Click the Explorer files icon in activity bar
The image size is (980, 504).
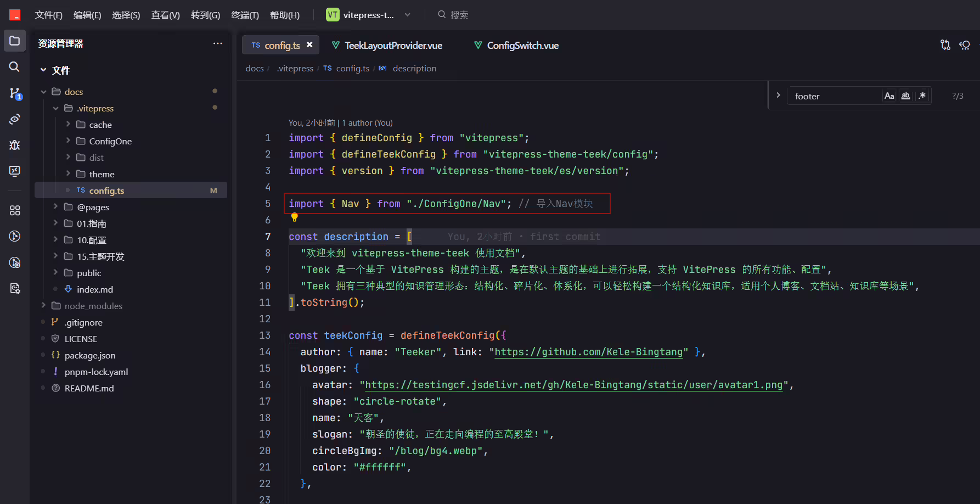pos(15,41)
